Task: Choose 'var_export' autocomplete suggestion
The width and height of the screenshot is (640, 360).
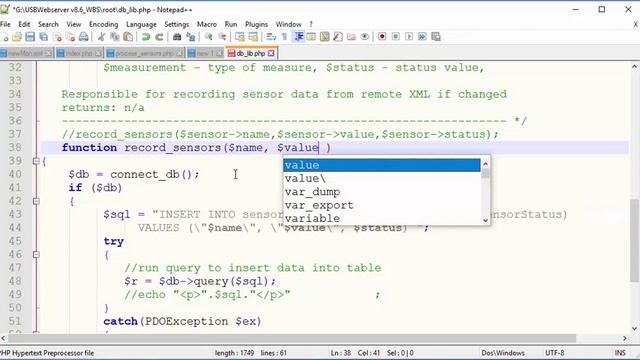Action: pos(382,205)
